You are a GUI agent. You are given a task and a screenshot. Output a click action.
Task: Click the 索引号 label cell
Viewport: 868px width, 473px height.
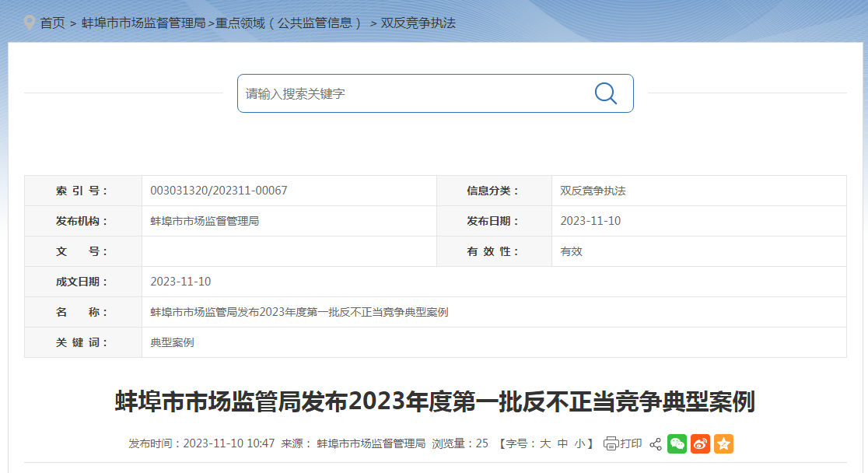click(83, 191)
